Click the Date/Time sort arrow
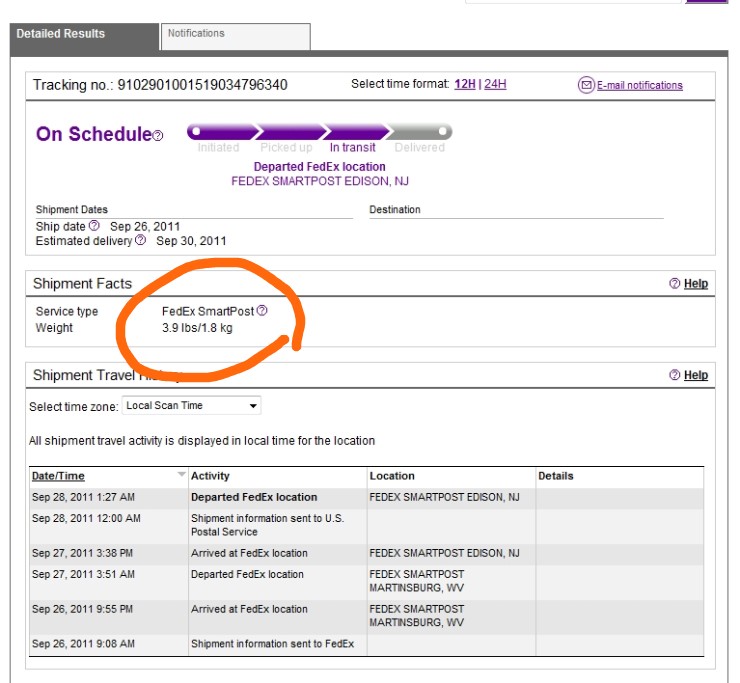The height and width of the screenshot is (683, 740). 181,474
